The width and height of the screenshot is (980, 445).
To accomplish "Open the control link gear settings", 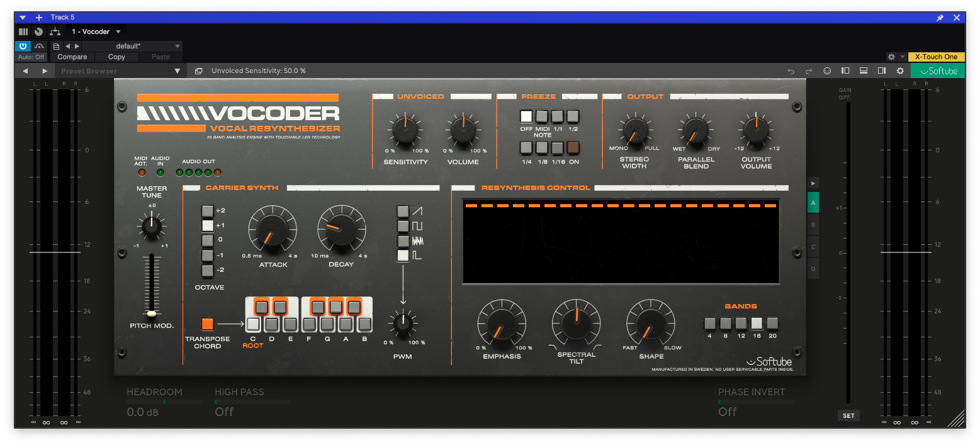I will click(891, 57).
